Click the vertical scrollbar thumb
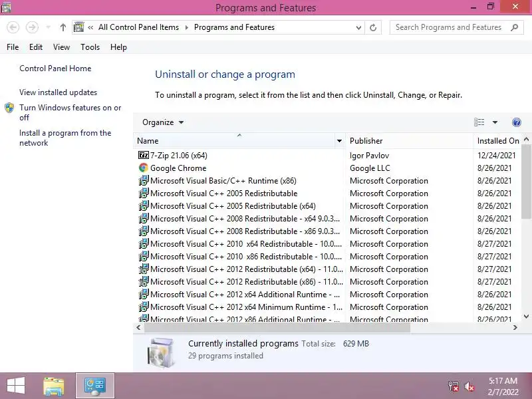Screen dimensions: 532x399 [x=526, y=182]
